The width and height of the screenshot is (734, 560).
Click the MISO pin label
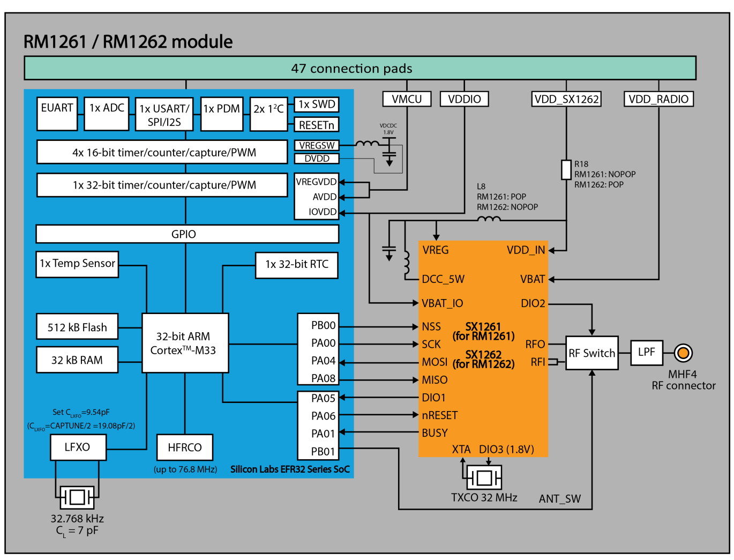pos(435,380)
